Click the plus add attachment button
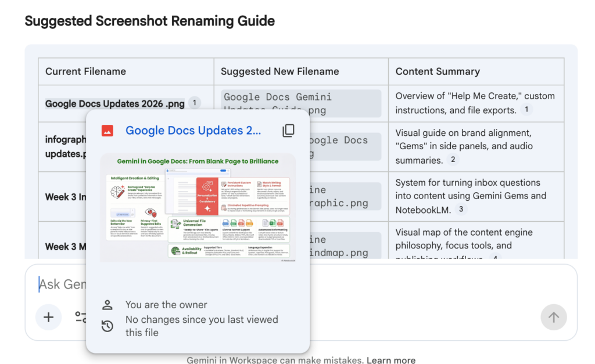Image resolution: width=595 pixels, height=364 pixels. coord(49,317)
